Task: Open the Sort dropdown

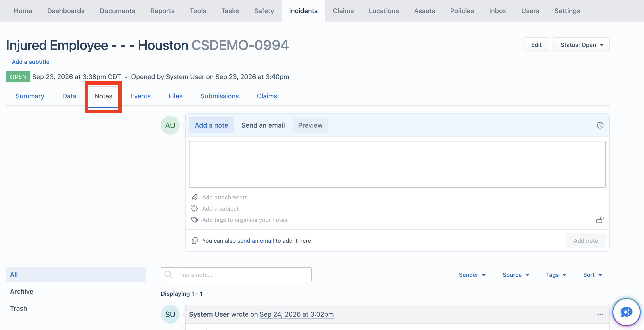Action: coord(593,275)
